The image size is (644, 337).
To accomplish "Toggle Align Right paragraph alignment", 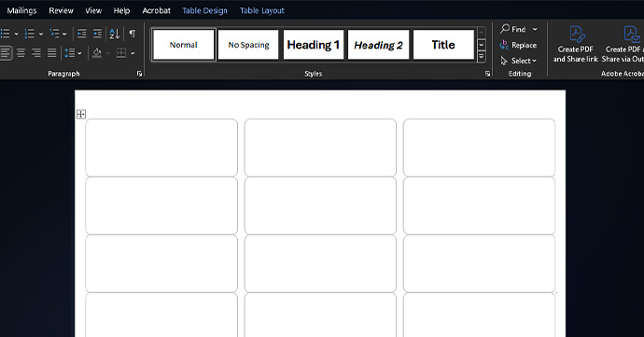I will pos(36,53).
